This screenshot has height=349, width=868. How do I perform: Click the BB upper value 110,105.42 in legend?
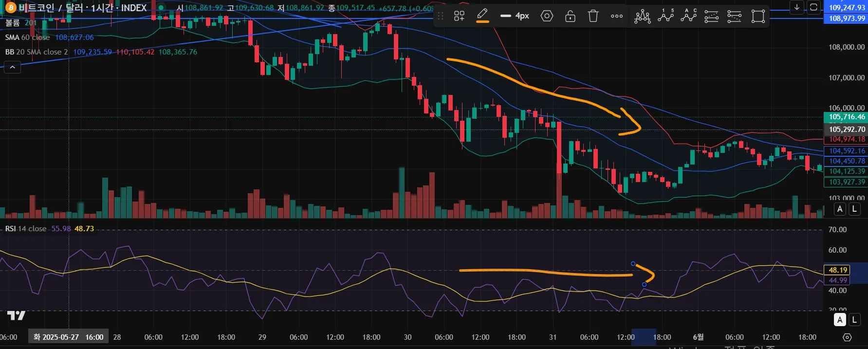[x=135, y=52]
